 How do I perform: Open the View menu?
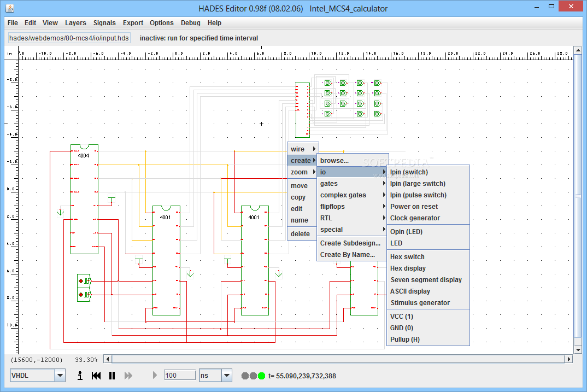[x=50, y=23]
